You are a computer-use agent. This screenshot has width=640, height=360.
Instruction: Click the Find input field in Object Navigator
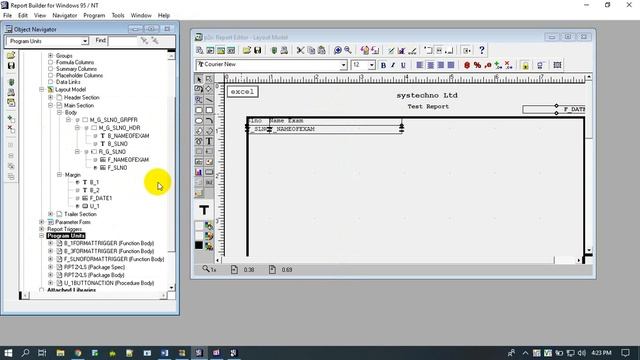click(x=122, y=41)
